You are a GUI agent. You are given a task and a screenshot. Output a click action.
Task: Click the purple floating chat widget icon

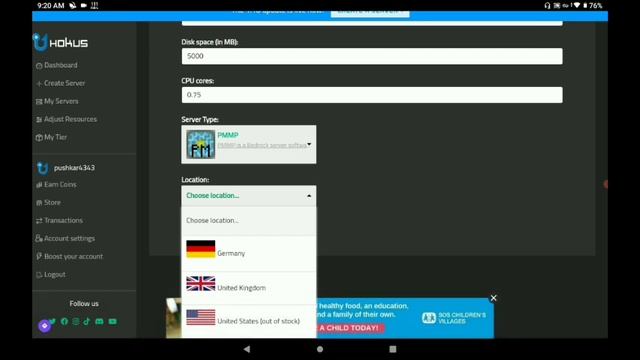pos(45,326)
